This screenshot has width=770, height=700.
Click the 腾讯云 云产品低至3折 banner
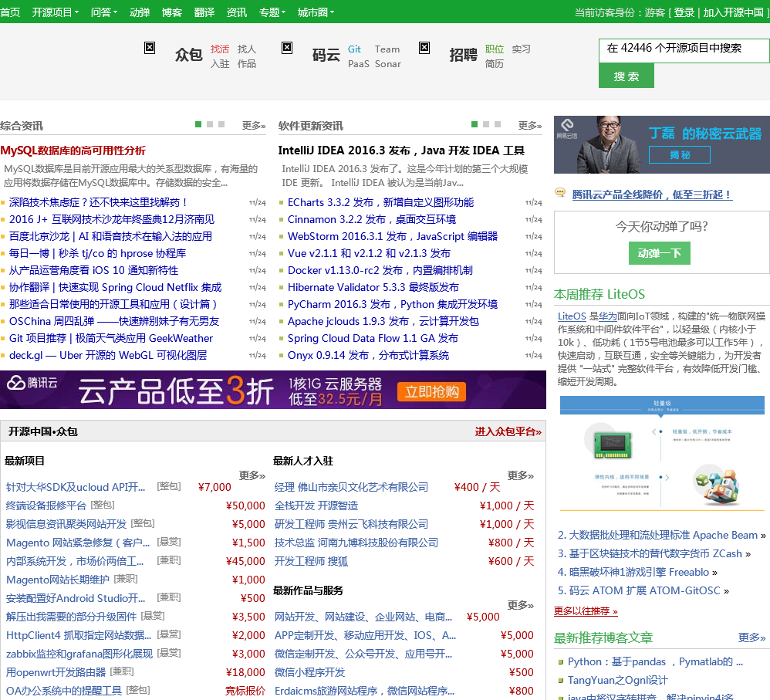click(x=273, y=390)
